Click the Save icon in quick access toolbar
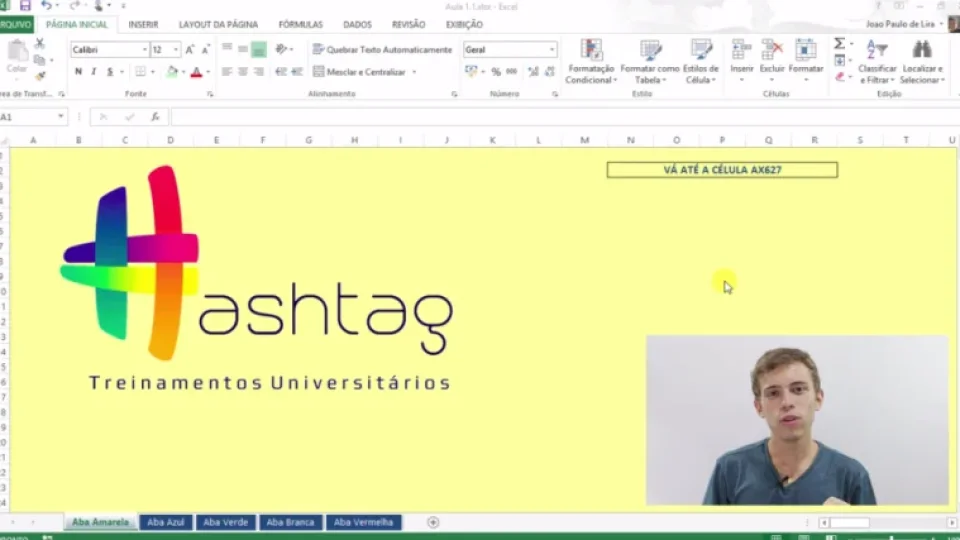Viewport: 960px width, 540px height. pyautogui.click(x=25, y=6)
